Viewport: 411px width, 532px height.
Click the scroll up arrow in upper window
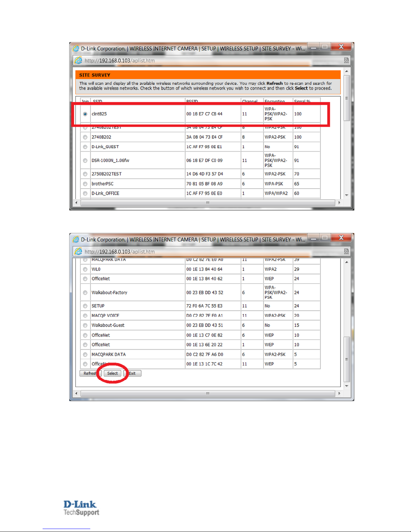point(347,71)
